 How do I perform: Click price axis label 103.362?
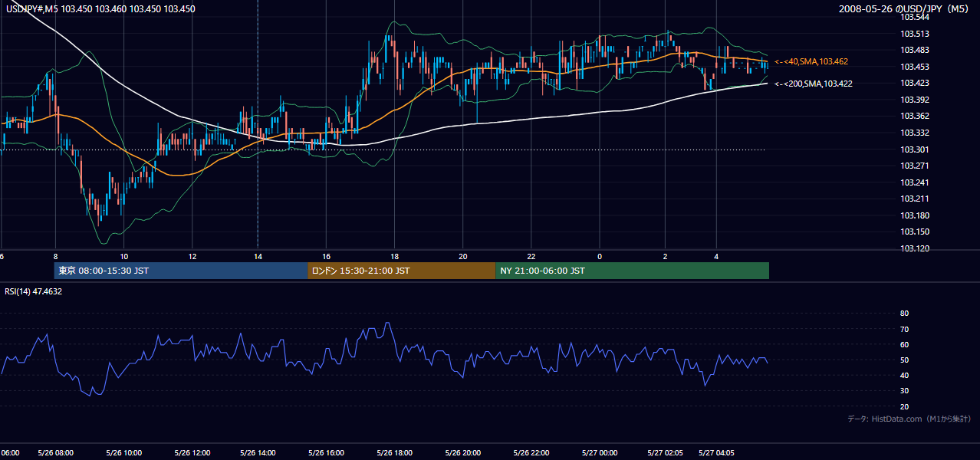point(915,116)
